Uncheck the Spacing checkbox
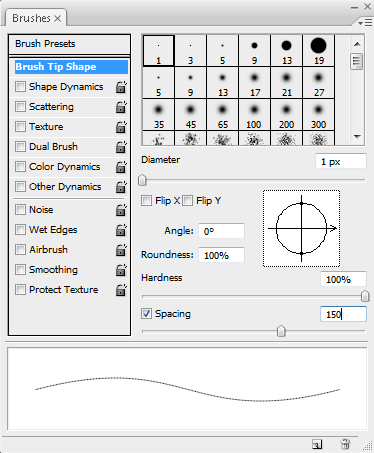 (x=146, y=314)
